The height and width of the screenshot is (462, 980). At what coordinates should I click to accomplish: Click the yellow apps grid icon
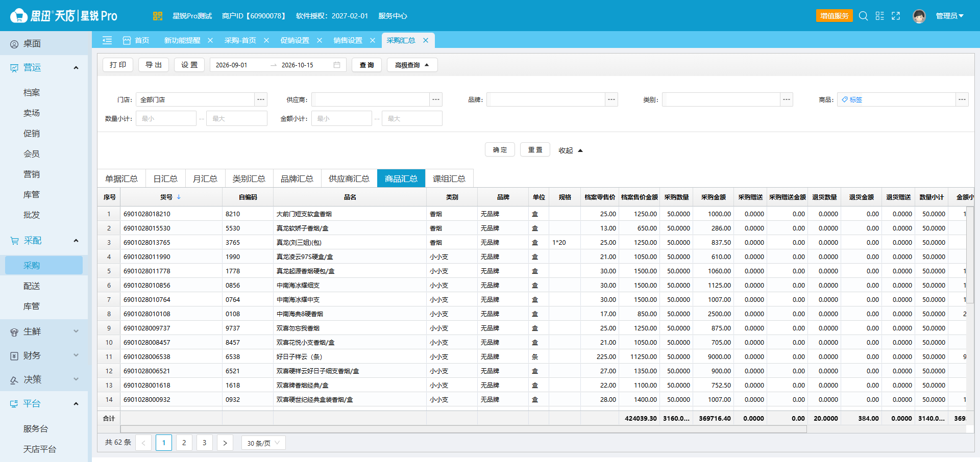pyautogui.click(x=157, y=16)
